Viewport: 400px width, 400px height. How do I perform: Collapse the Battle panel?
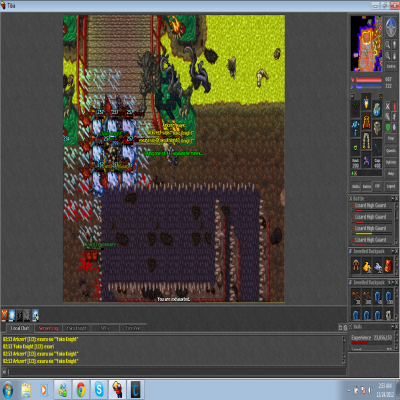pos(393,198)
